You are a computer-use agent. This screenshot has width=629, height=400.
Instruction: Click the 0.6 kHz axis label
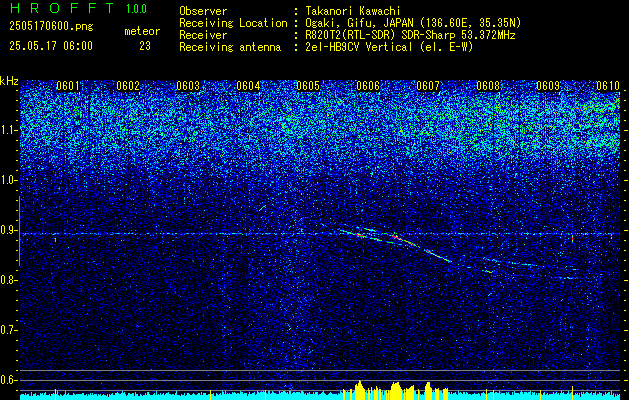[8, 380]
